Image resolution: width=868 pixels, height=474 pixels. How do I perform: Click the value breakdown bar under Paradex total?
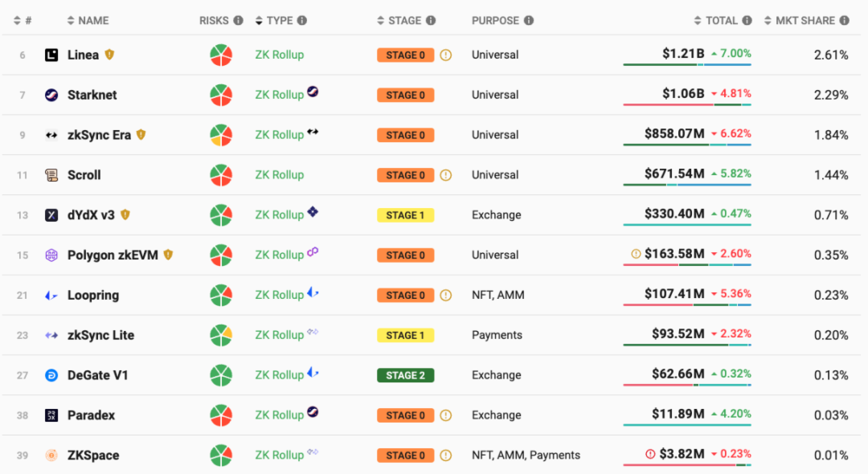tap(686, 425)
